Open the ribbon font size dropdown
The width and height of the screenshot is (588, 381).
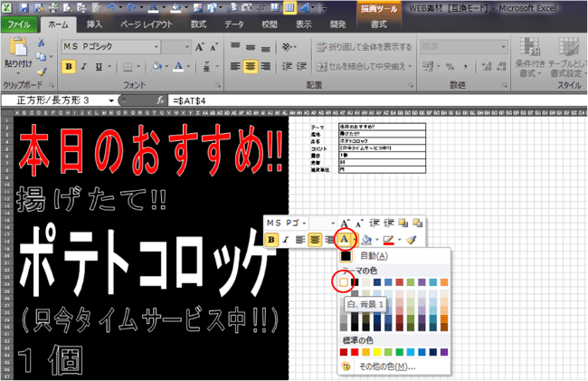pos(186,47)
